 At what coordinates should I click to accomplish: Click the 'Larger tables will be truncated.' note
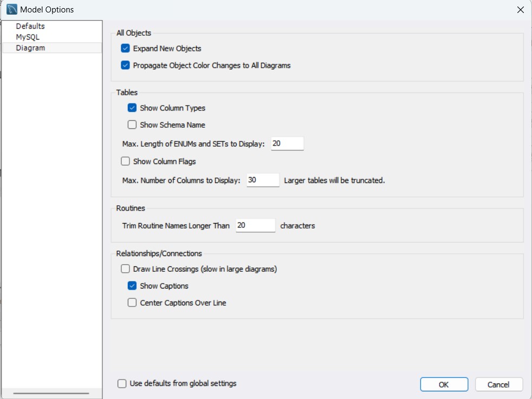pos(334,180)
